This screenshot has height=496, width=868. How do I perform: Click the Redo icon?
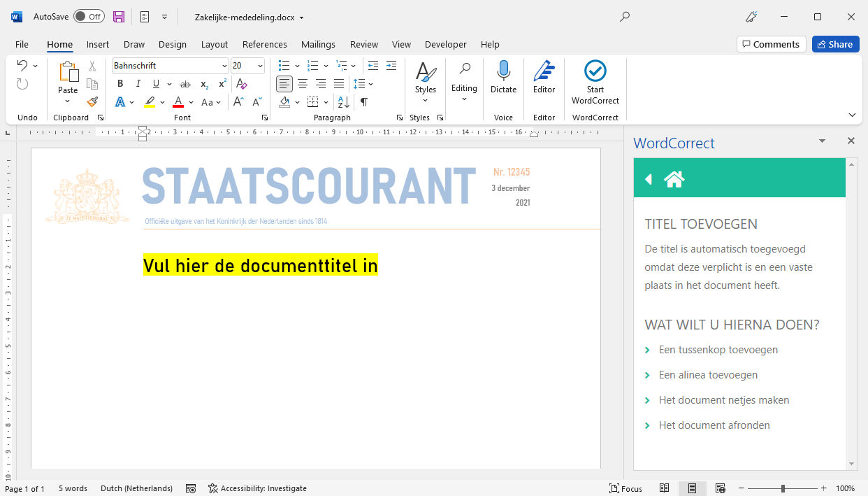tap(22, 84)
